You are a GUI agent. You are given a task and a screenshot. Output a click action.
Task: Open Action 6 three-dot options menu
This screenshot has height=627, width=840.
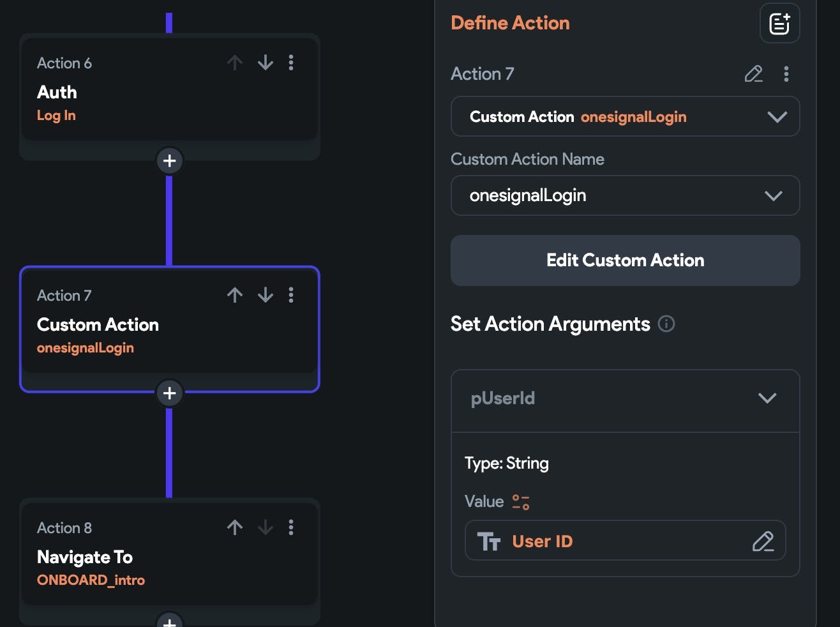pyautogui.click(x=291, y=63)
